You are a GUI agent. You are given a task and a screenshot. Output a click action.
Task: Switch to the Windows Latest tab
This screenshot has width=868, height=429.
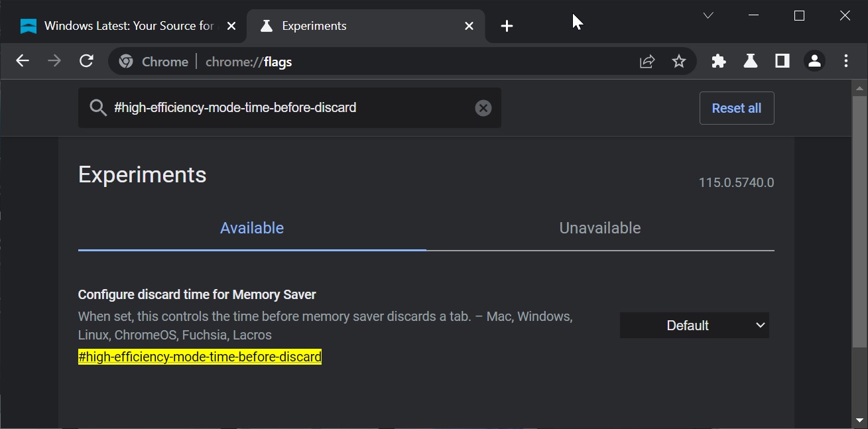click(119, 26)
